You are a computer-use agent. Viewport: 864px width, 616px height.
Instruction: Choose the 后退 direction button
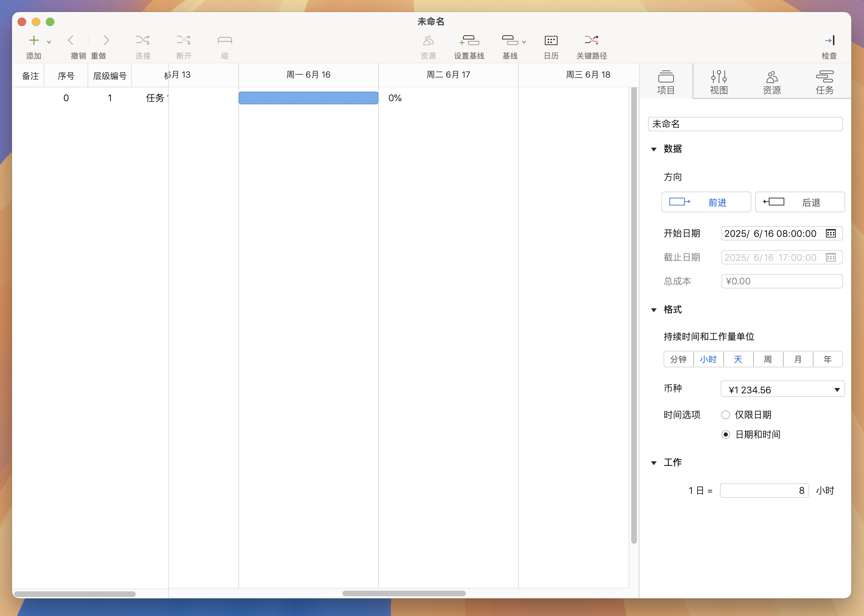tap(799, 202)
